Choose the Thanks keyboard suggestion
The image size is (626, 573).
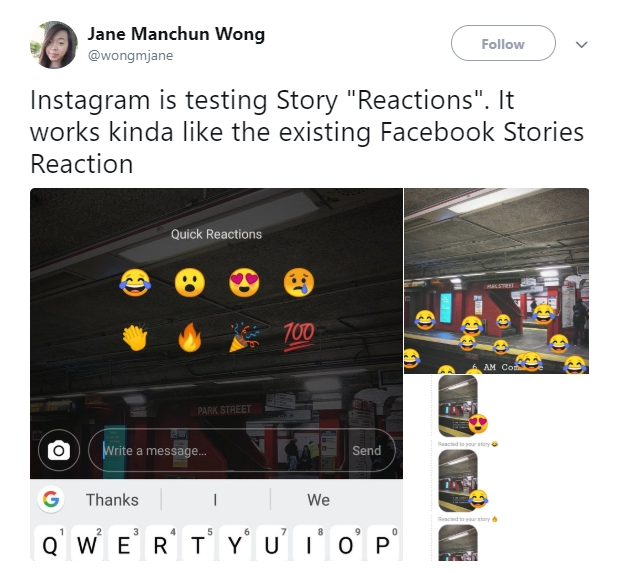point(112,500)
